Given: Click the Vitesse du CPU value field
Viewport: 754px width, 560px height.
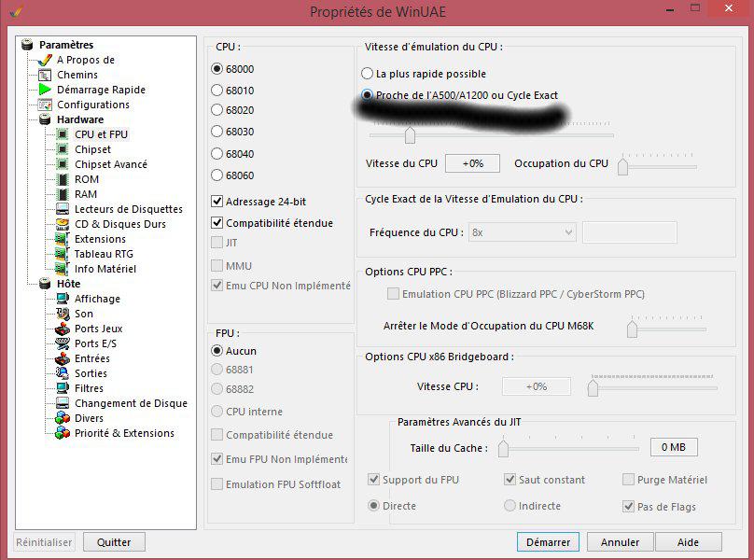Looking at the screenshot, I should click(x=473, y=163).
